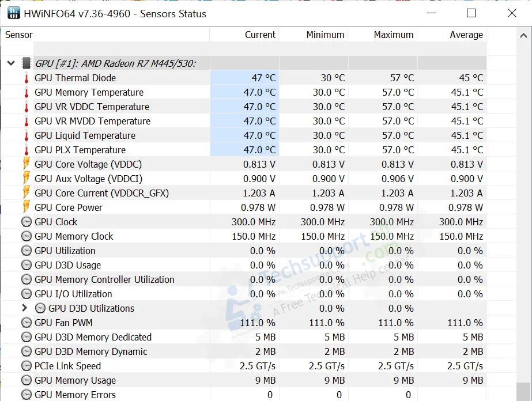This screenshot has width=532, height=401.
Task: Click the gauge icon next to GPU Fan PWM
Action: (26, 323)
